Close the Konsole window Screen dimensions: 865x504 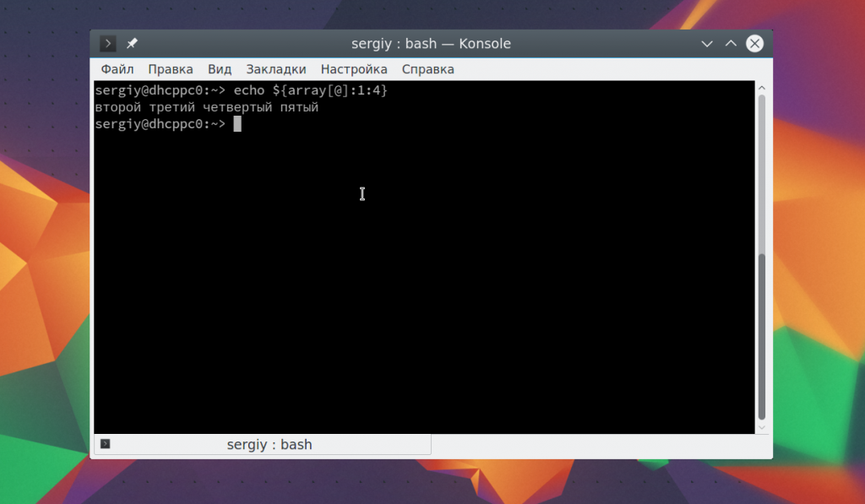[754, 44]
